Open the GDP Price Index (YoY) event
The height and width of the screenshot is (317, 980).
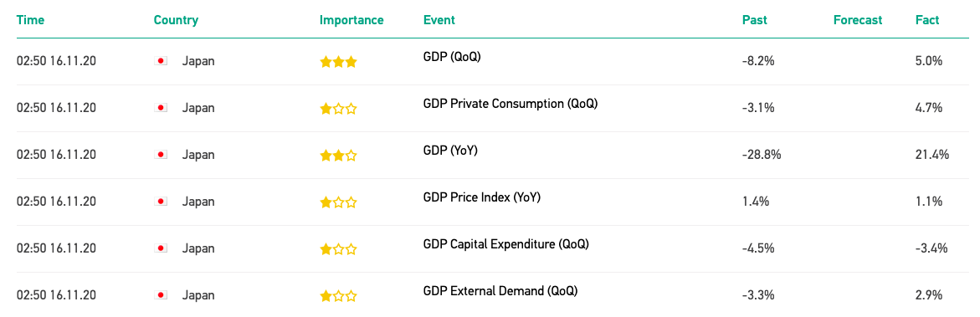482,197
